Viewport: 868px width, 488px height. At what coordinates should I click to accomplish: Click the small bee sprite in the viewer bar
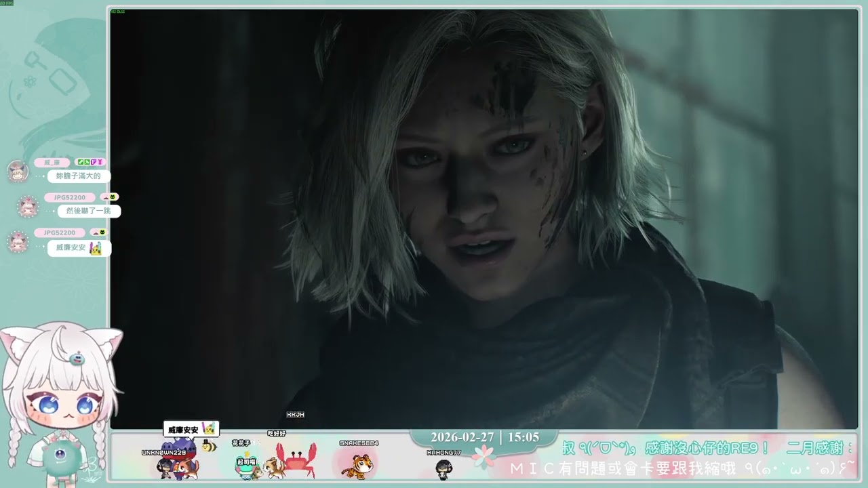click(209, 446)
